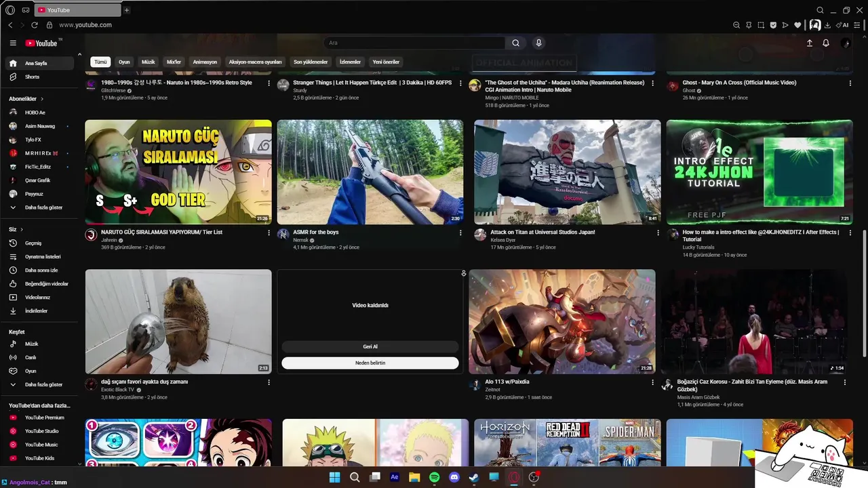
Task: Go to Ana Sayfa in sidebar
Action: click(41, 63)
